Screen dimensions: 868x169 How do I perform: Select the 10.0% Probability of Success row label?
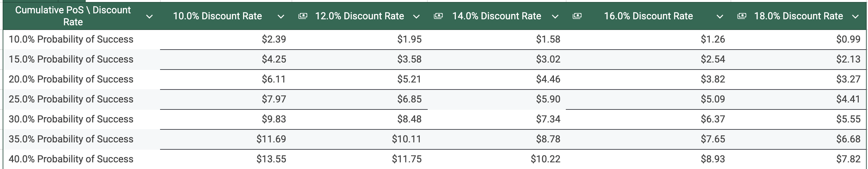click(x=71, y=40)
